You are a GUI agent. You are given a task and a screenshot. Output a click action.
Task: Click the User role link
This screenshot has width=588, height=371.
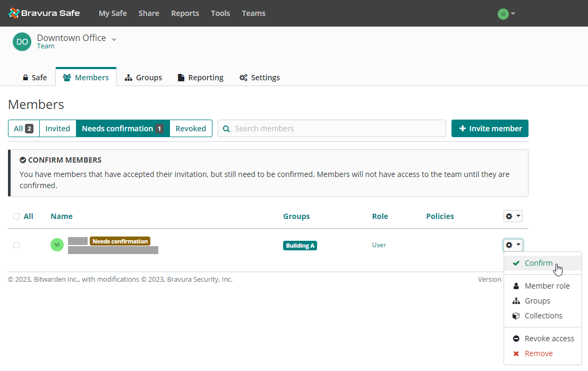point(379,245)
